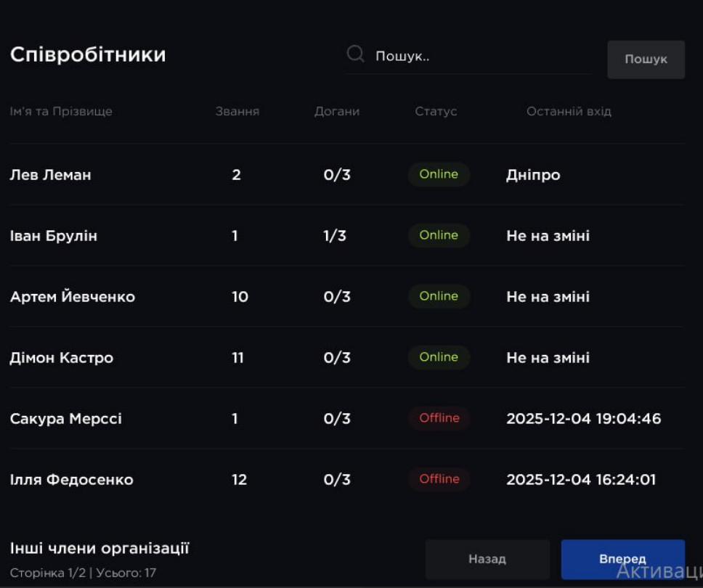Click timestamp 2025-12-04 16:24:01
703x588 pixels.
pos(581,480)
